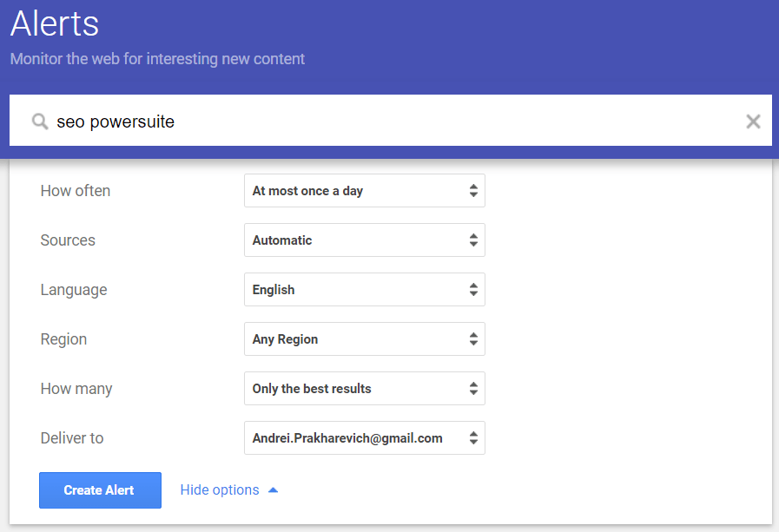Open the 'At most once a day' dropdown
This screenshot has height=532, width=779.
click(365, 191)
